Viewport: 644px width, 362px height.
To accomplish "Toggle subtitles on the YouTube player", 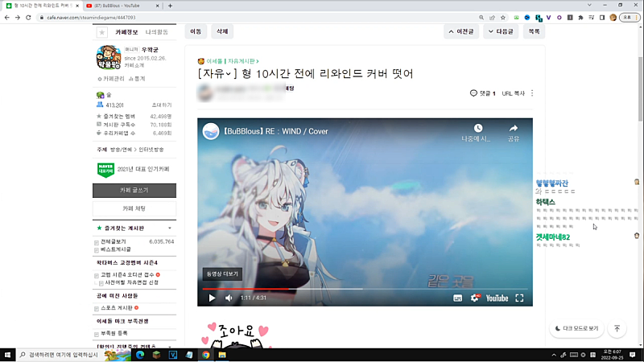I will (457, 298).
